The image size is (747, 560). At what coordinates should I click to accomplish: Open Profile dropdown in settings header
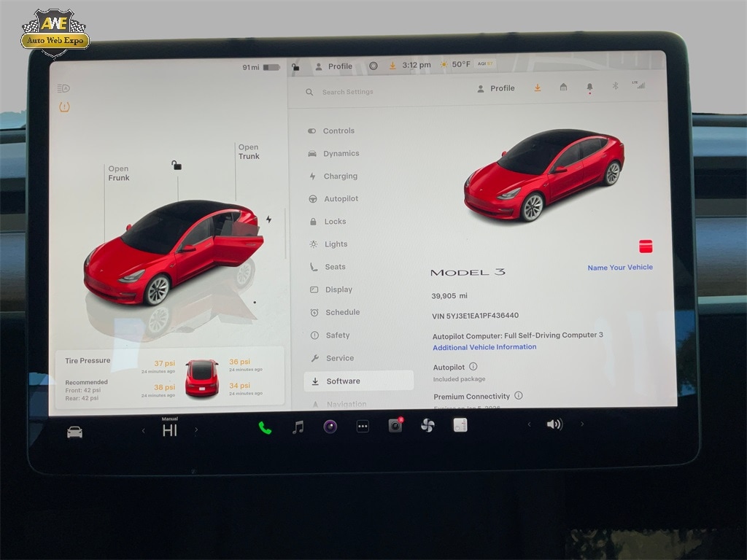click(496, 88)
